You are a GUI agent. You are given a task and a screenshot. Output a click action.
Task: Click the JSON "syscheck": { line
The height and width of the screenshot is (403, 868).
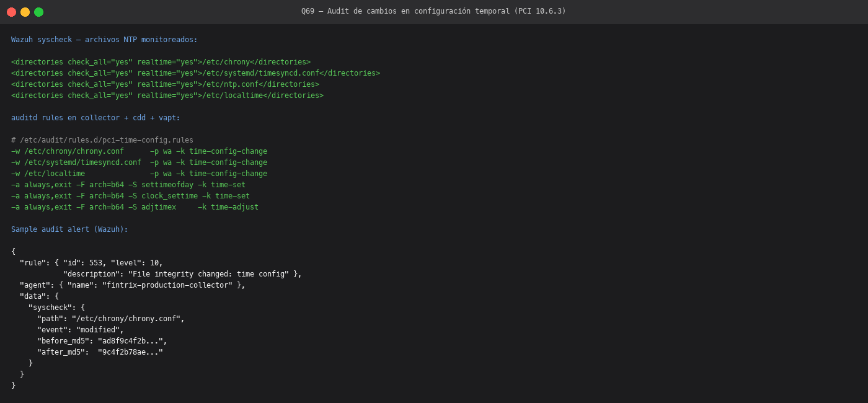click(x=56, y=308)
